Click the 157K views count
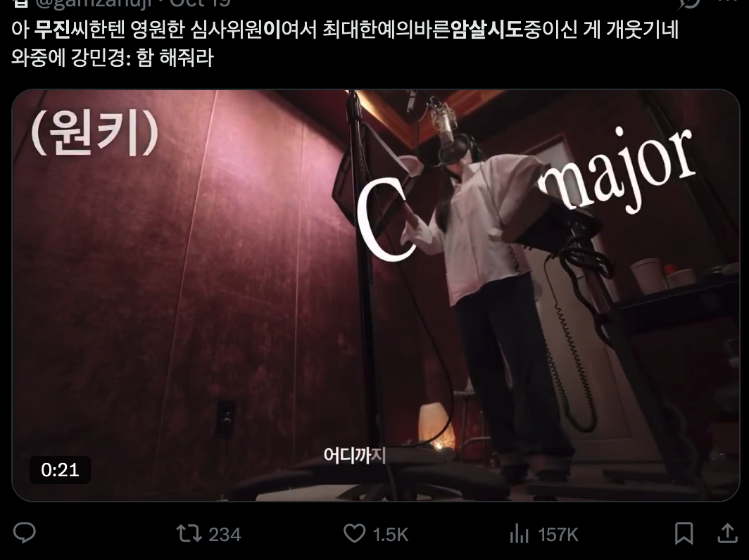The width and height of the screenshot is (749, 560). 558,535
